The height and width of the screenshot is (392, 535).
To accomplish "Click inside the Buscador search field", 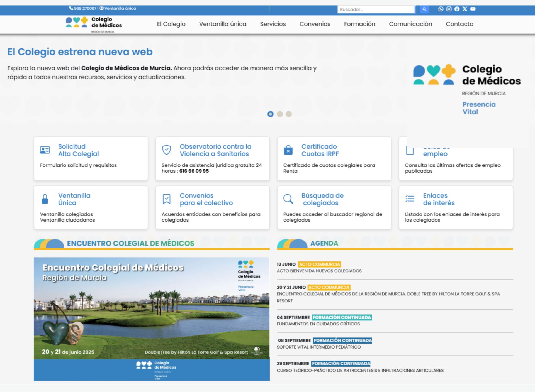I will [x=376, y=9].
